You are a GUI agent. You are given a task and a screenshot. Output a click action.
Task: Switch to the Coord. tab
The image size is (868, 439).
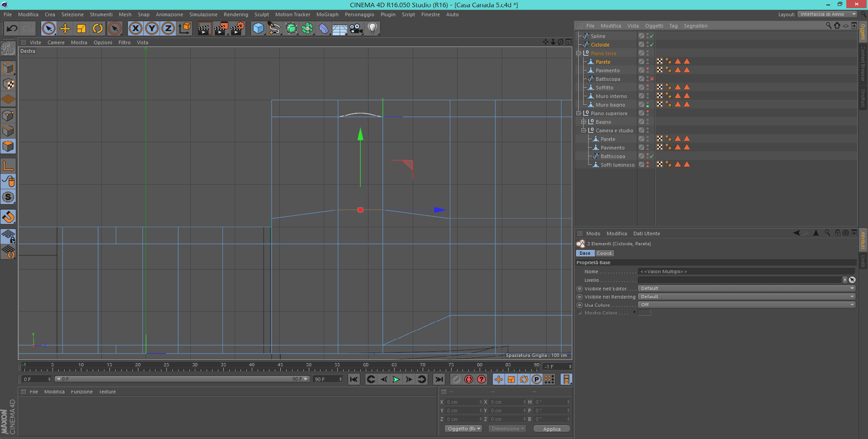604,253
